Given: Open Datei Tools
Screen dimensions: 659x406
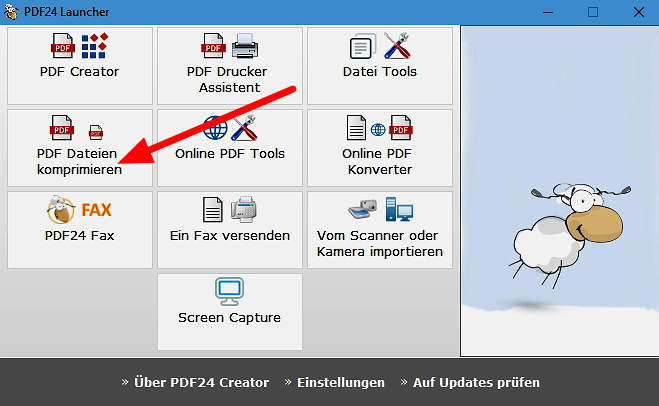Looking at the screenshot, I should click(x=380, y=66).
